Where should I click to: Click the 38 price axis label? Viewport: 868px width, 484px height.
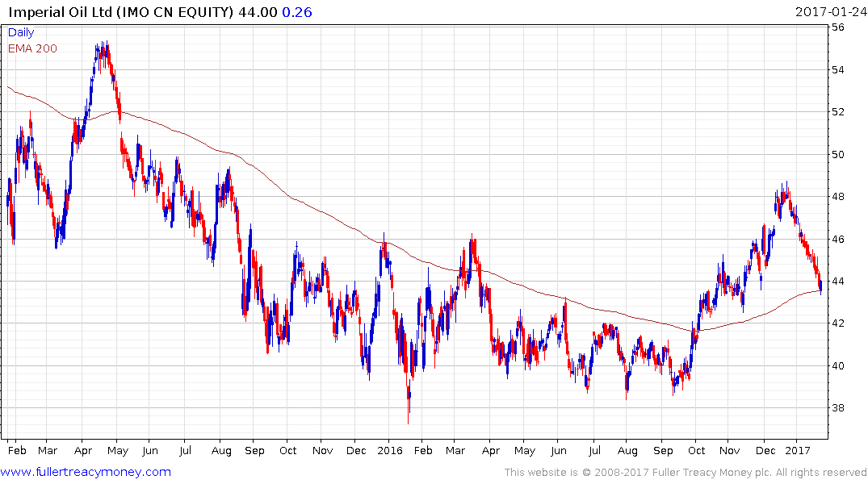coord(838,407)
